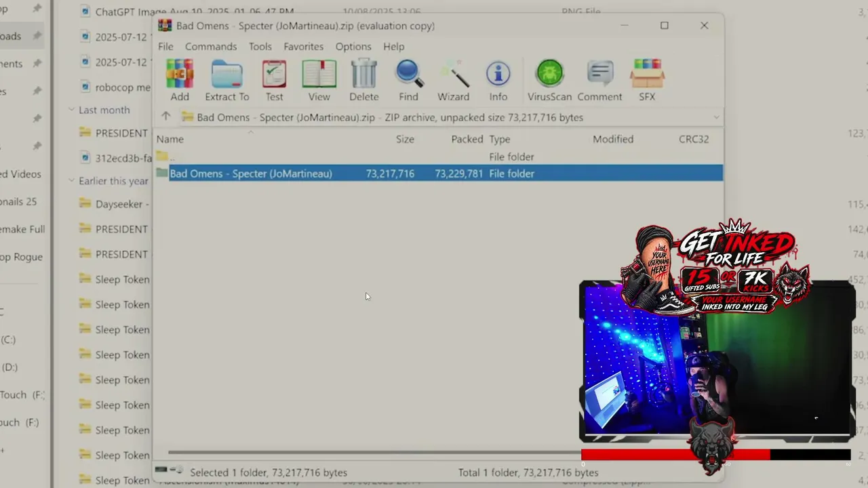Click the SFX toolbar icon
The image size is (868, 488).
point(647,73)
